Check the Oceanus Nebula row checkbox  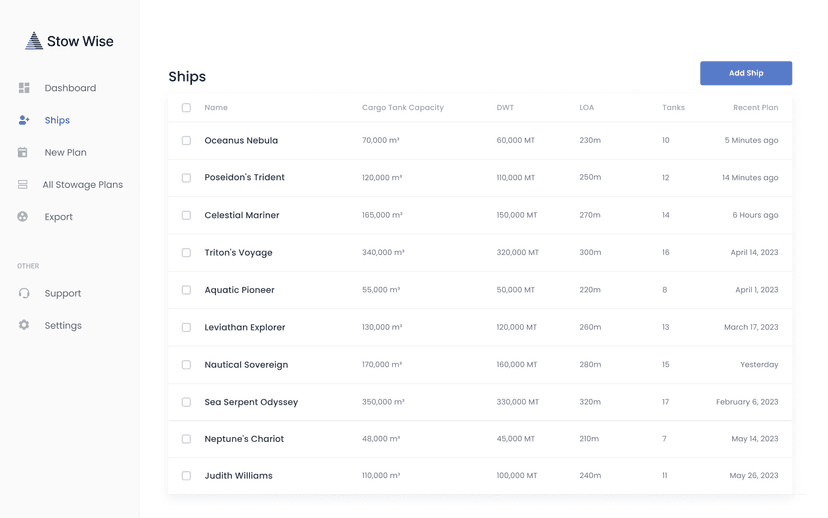coord(186,141)
